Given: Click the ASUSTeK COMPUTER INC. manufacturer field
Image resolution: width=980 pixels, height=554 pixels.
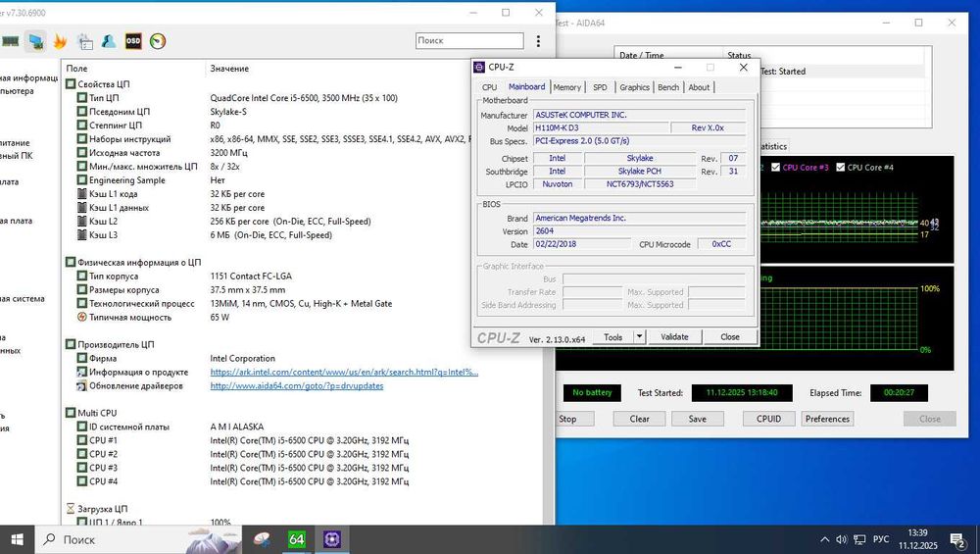Looking at the screenshot, I should pyautogui.click(x=639, y=115).
